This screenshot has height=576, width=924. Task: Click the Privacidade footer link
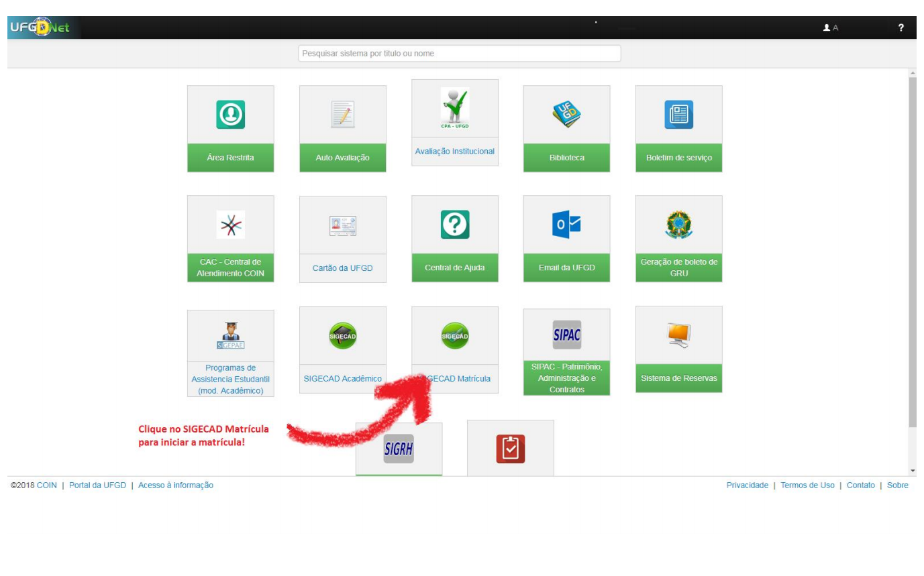pos(747,485)
